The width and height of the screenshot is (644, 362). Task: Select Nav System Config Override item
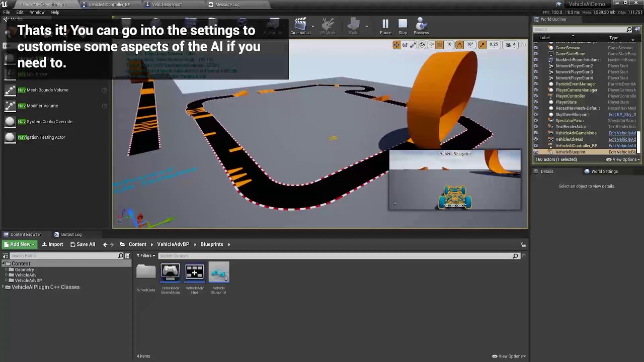(55, 121)
